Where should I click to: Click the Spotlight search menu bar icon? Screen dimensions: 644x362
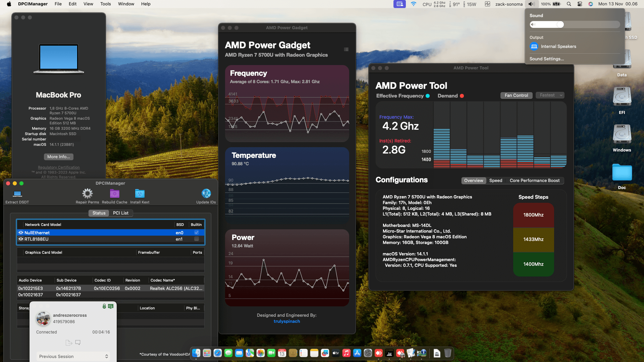[x=569, y=4]
